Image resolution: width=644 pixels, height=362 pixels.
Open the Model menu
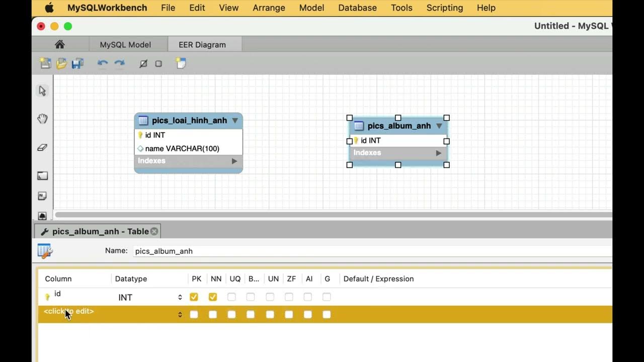311,8
